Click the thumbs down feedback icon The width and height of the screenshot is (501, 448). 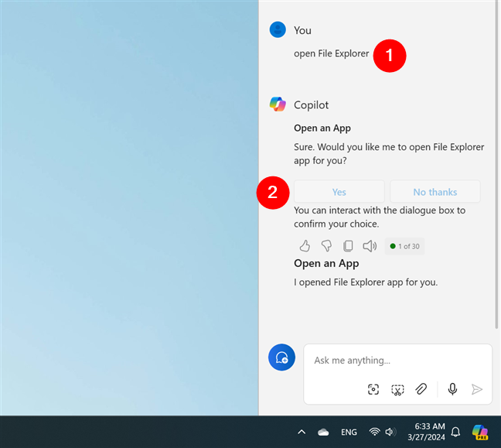click(x=326, y=246)
